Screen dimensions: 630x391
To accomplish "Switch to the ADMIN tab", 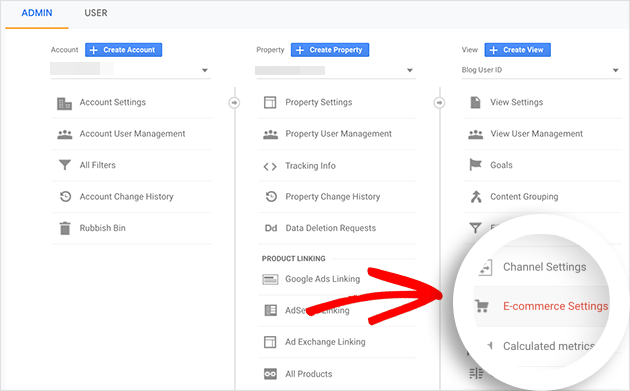I will (37, 13).
